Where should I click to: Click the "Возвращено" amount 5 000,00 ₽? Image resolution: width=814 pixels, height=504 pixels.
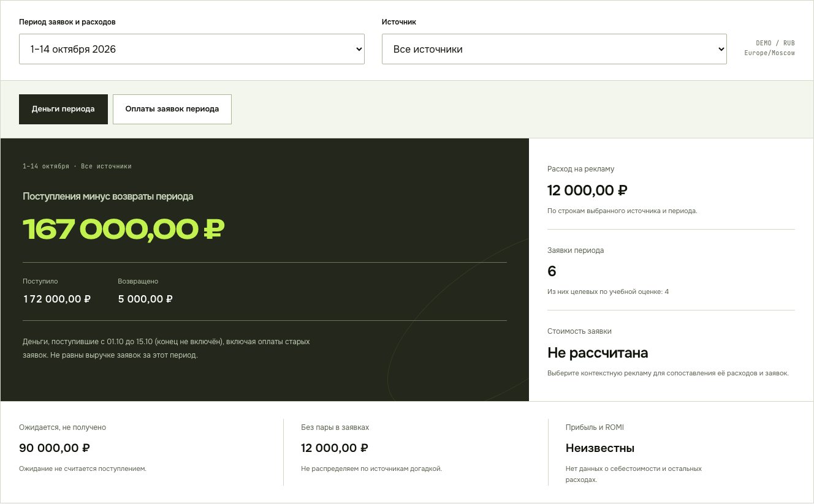(x=145, y=299)
